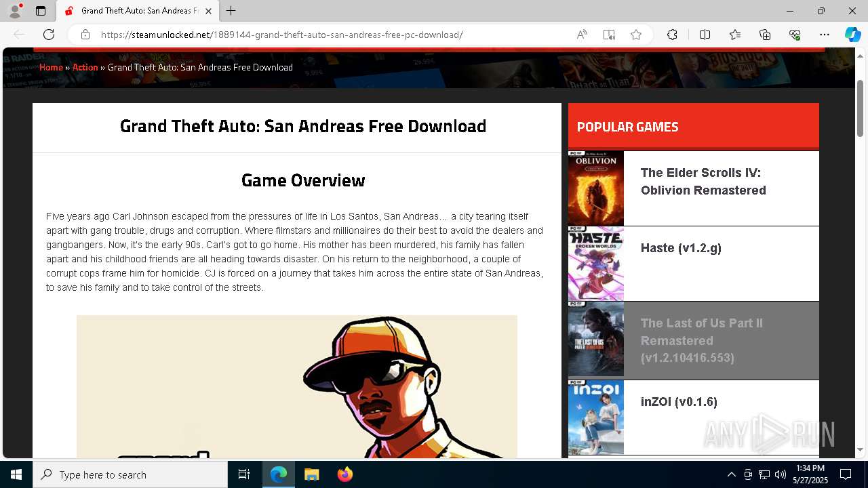Click the 'POPULAR GAMES' header

pos(627,127)
